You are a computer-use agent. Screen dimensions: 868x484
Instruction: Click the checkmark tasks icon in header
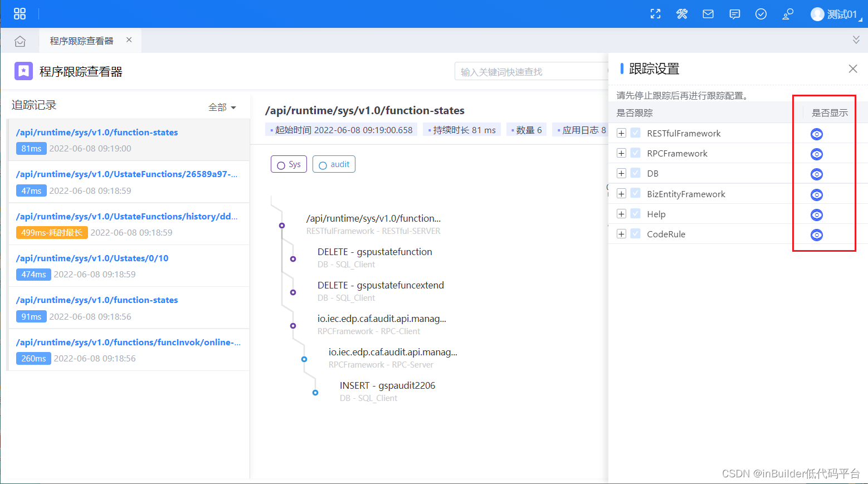(x=761, y=14)
